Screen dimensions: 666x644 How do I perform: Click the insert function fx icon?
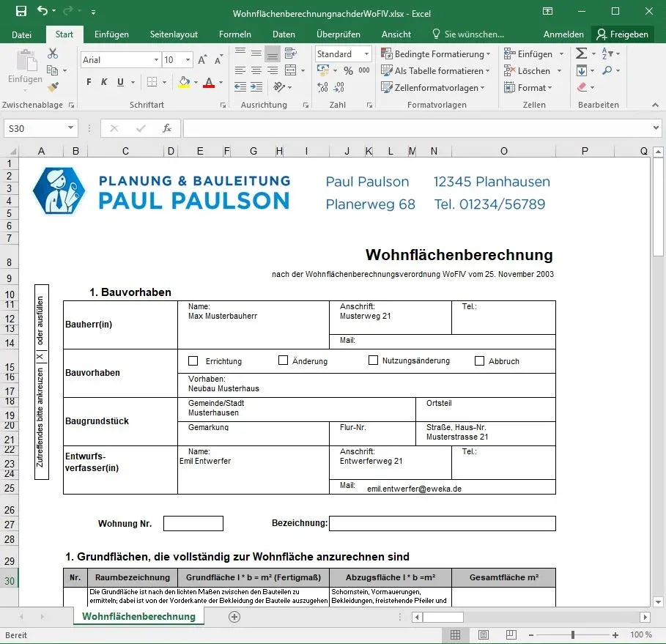pos(167,128)
